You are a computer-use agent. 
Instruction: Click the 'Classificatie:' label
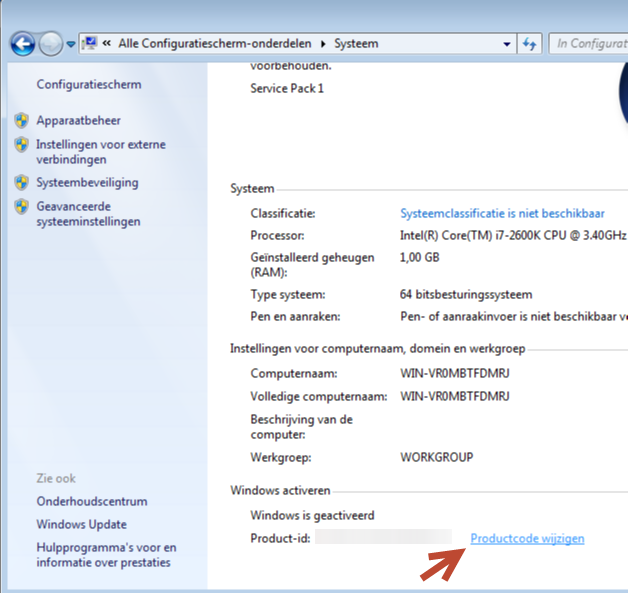[x=283, y=213]
